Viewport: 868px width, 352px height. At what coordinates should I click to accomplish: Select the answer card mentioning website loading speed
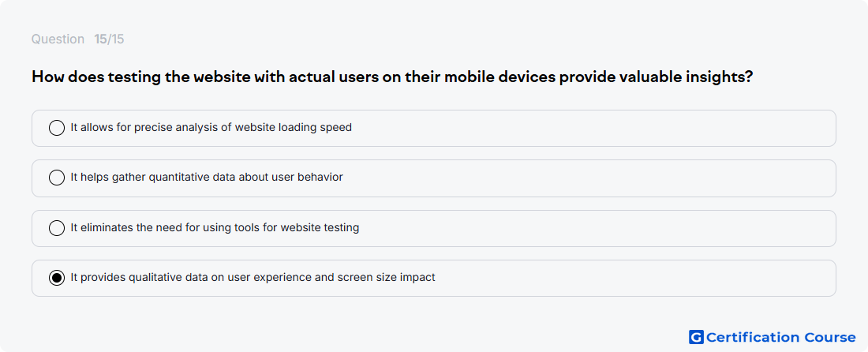tap(433, 128)
